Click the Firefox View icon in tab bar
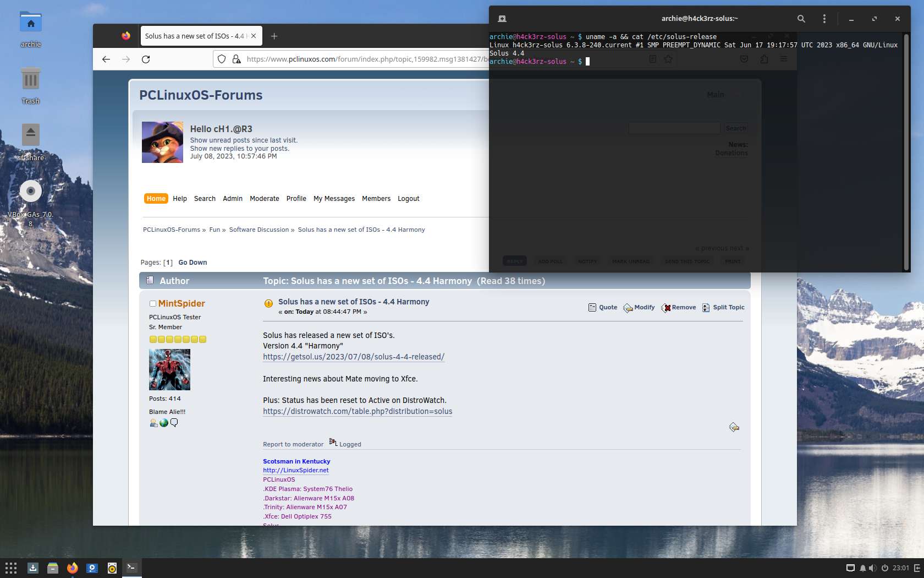The width and height of the screenshot is (924, 578). coord(126,36)
